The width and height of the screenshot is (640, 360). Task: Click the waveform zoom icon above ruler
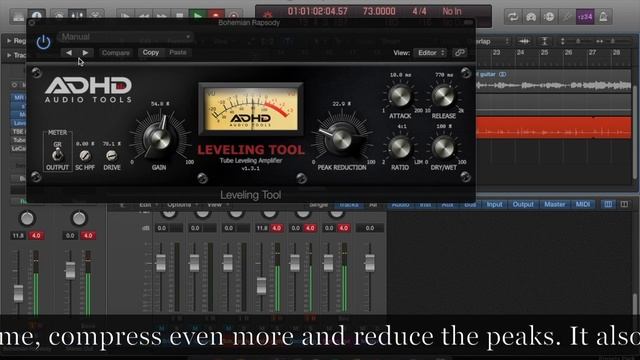(524, 41)
